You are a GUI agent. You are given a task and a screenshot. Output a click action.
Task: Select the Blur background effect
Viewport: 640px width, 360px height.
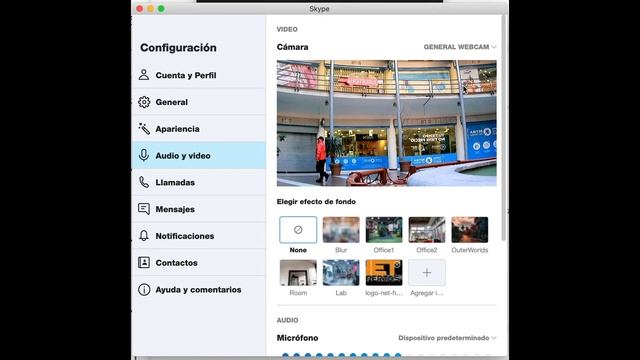tap(341, 230)
